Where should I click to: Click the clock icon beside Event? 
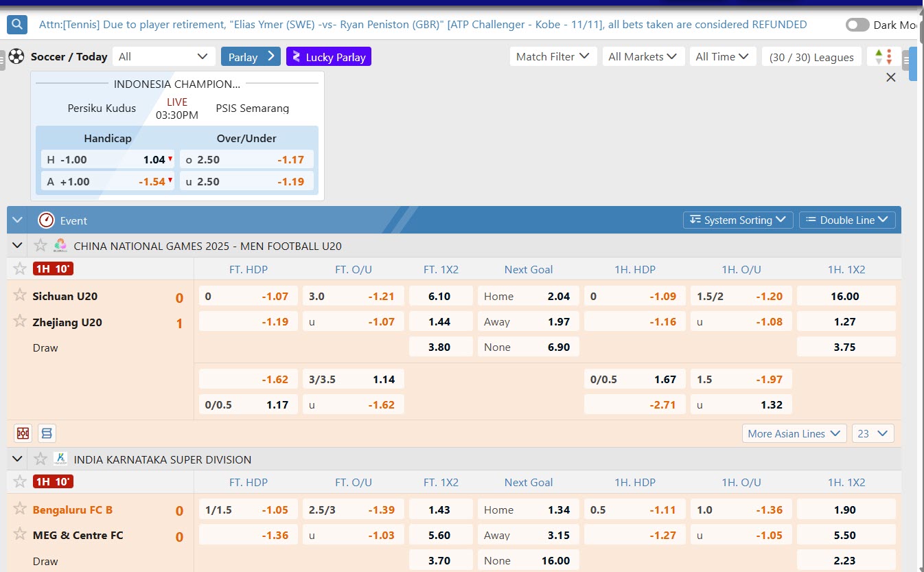coord(46,220)
